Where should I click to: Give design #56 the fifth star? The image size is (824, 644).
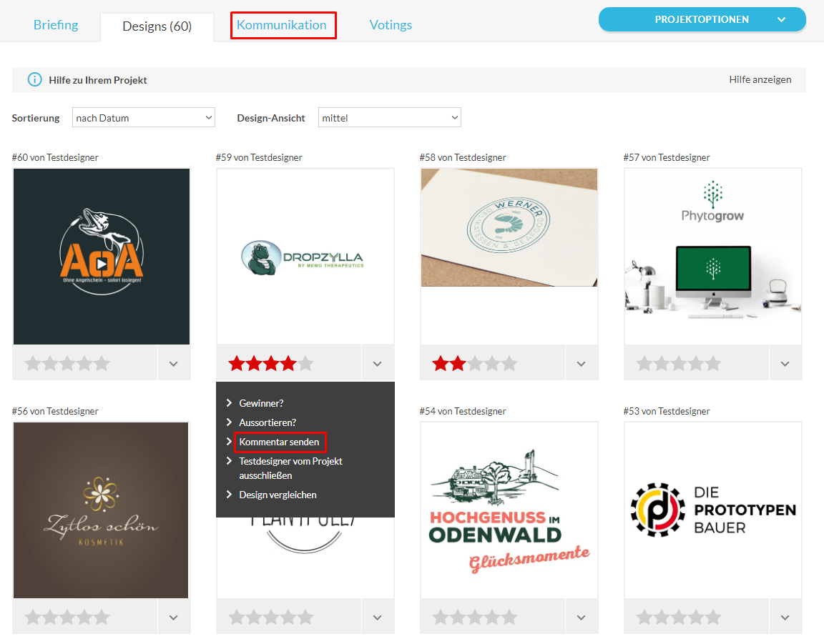[102, 618]
